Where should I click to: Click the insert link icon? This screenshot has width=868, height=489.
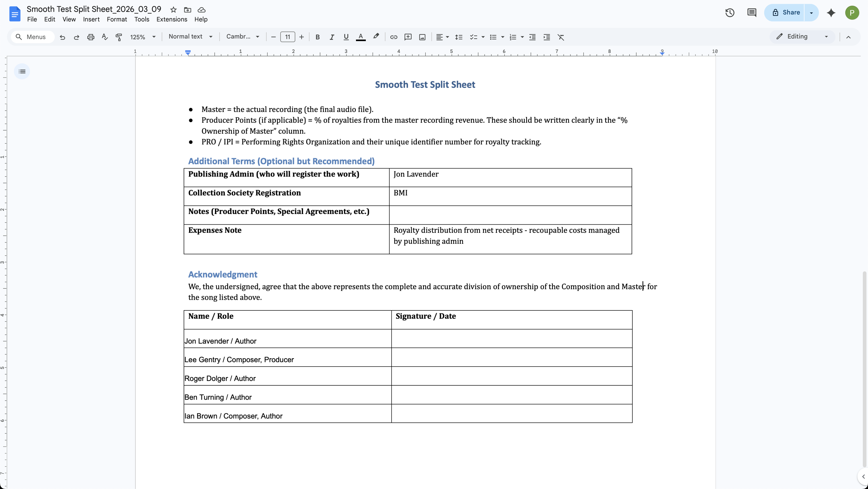(393, 37)
